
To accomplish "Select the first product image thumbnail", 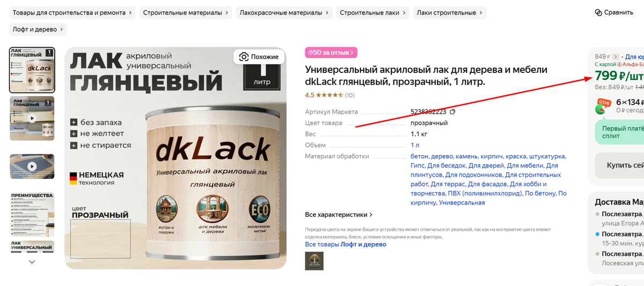I will click(x=32, y=70).
